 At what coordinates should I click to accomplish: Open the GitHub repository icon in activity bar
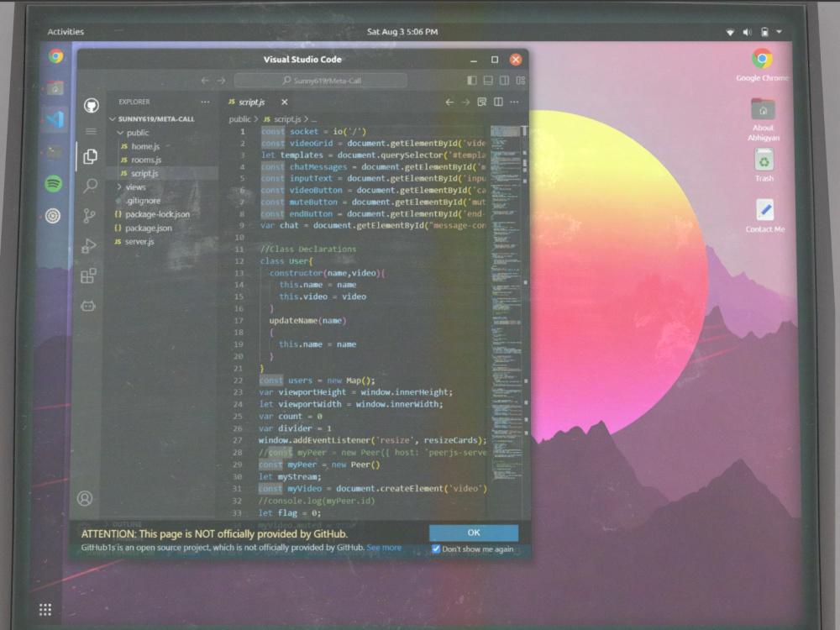point(91,106)
